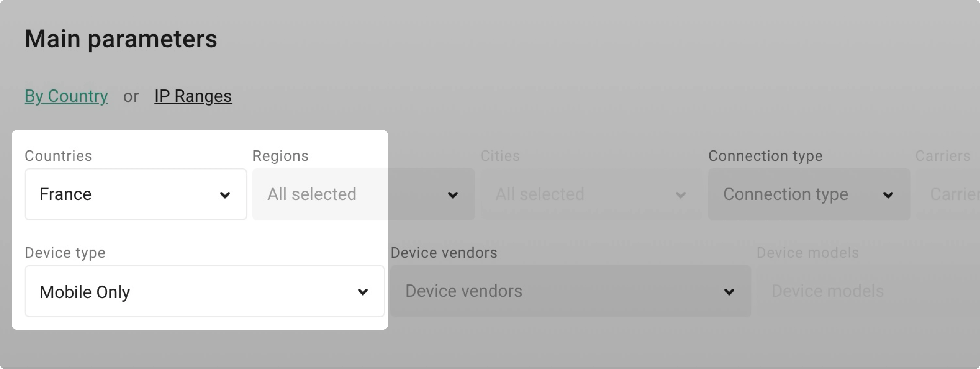Click the Countries field label
980x369 pixels.
coord(58,156)
